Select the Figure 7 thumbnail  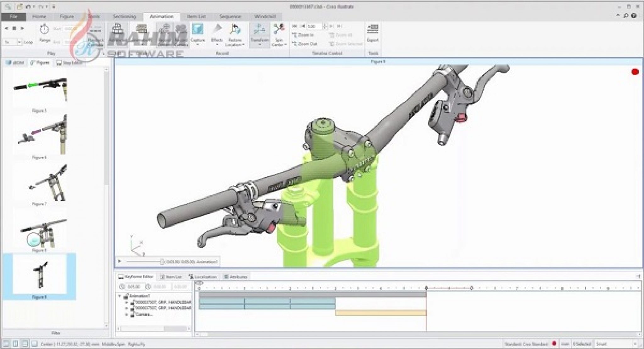click(47, 183)
